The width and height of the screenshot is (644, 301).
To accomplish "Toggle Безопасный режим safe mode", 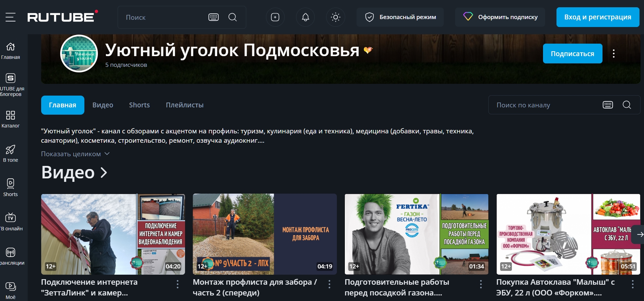I will [x=401, y=17].
